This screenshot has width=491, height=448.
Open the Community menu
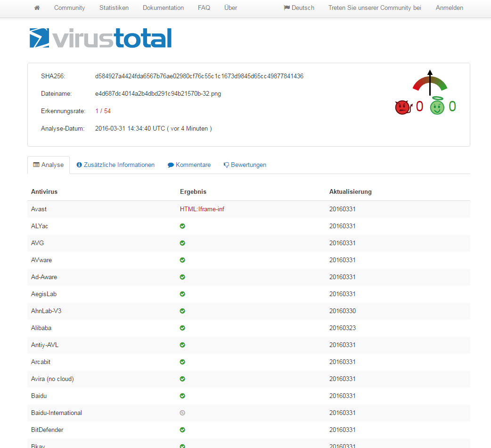pyautogui.click(x=69, y=8)
